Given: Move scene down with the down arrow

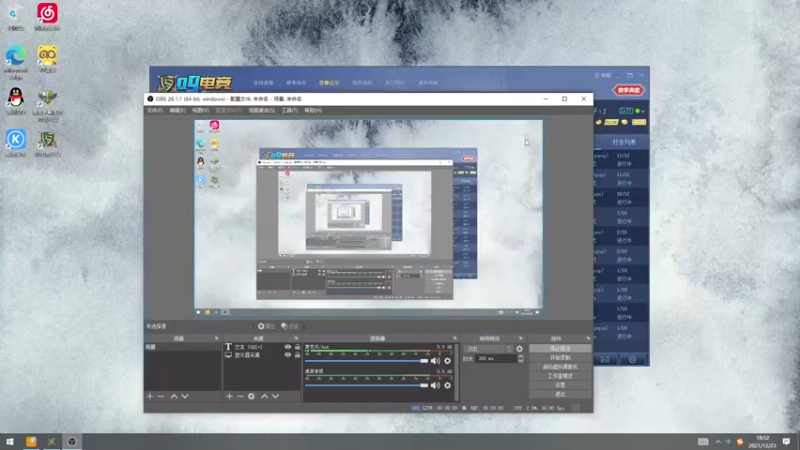Looking at the screenshot, I should pos(185,396).
